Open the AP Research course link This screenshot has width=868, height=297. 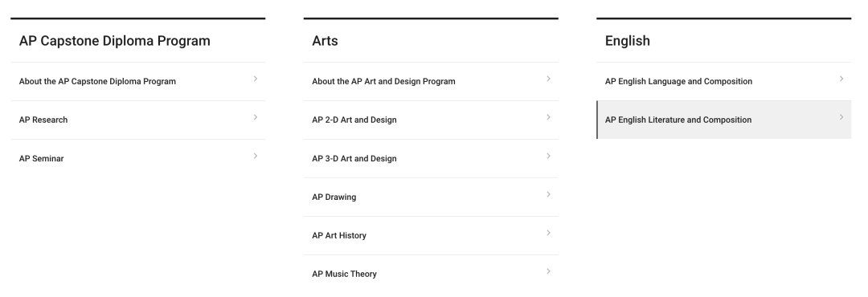tap(43, 120)
